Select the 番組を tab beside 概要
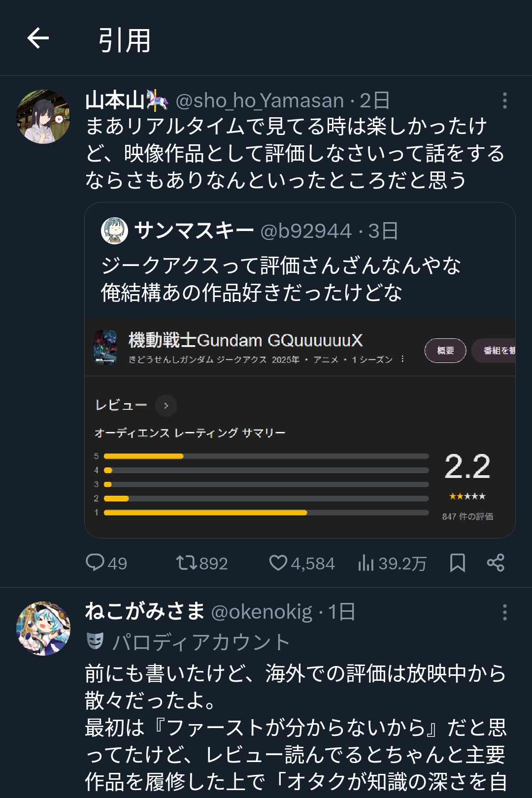The image size is (532, 798). tap(494, 350)
